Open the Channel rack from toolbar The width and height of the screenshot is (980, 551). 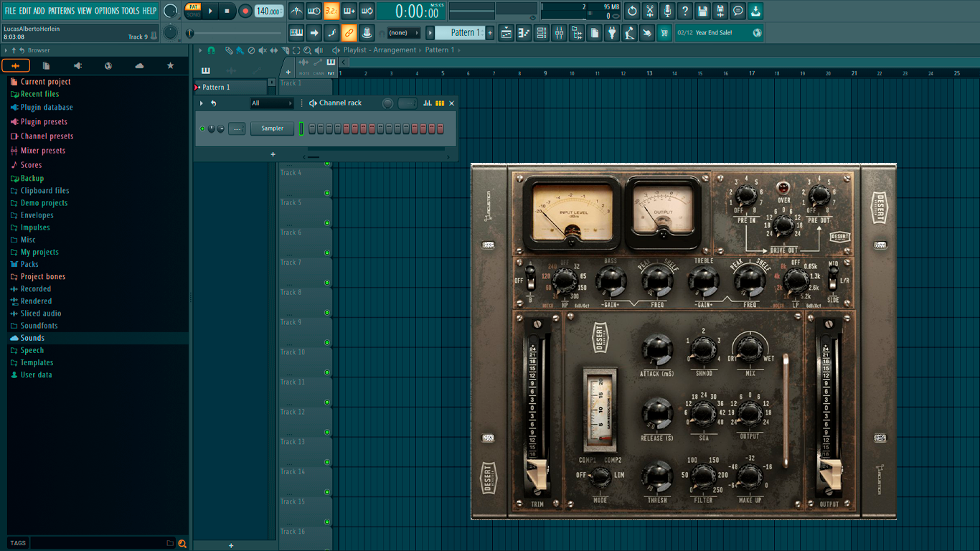click(542, 32)
